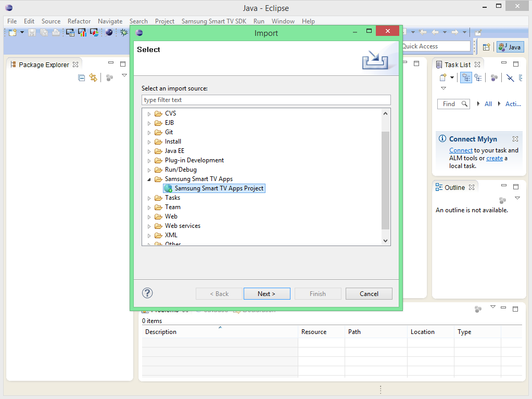Open the Window menu
Viewport: 532px width, 399px height.
pos(283,21)
